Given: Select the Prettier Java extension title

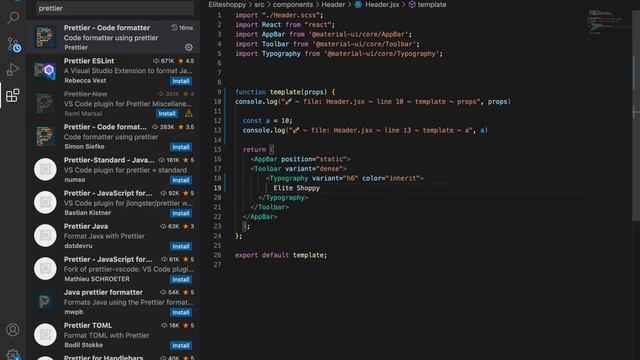Looking at the screenshot, I should [x=86, y=226].
